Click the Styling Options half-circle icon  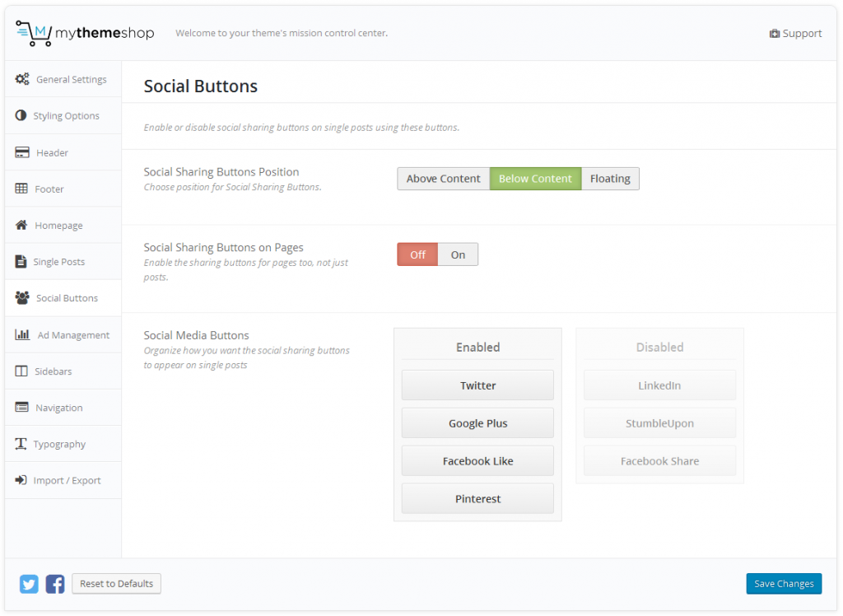coord(21,115)
